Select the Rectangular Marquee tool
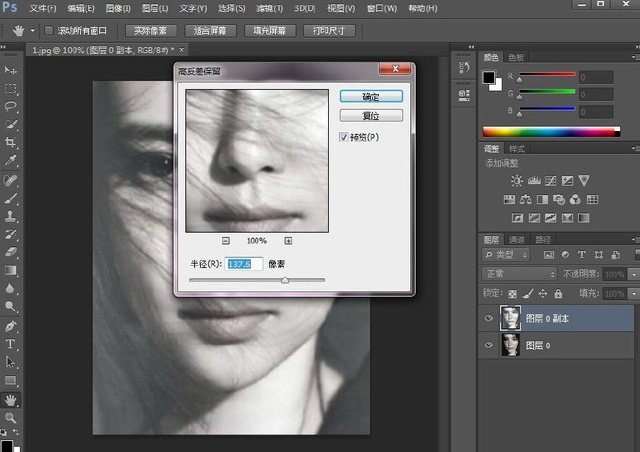The image size is (640, 452). pos(11,89)
